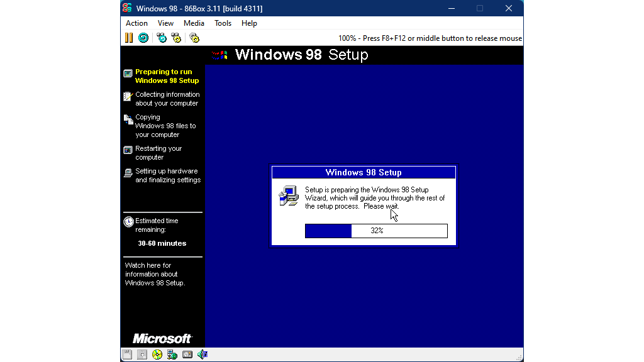Close the 86Box window
The height and width of the screenshot is (362, 644).
[508, 8]
